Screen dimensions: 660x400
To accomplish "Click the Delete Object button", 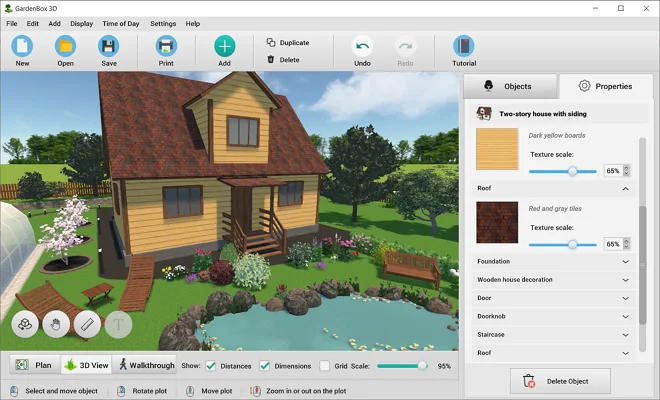I will click(560, 381).
